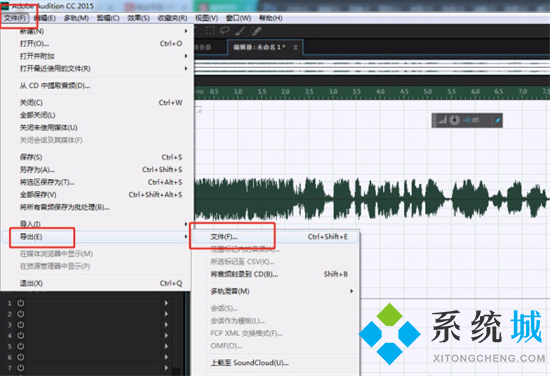550x376 pixels.
Task: Click the waveform near 3.0 seconds
Action: 333,199
